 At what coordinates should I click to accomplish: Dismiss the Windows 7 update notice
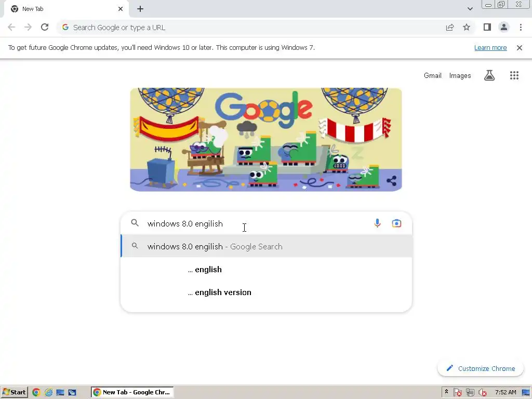coord(520,48)
